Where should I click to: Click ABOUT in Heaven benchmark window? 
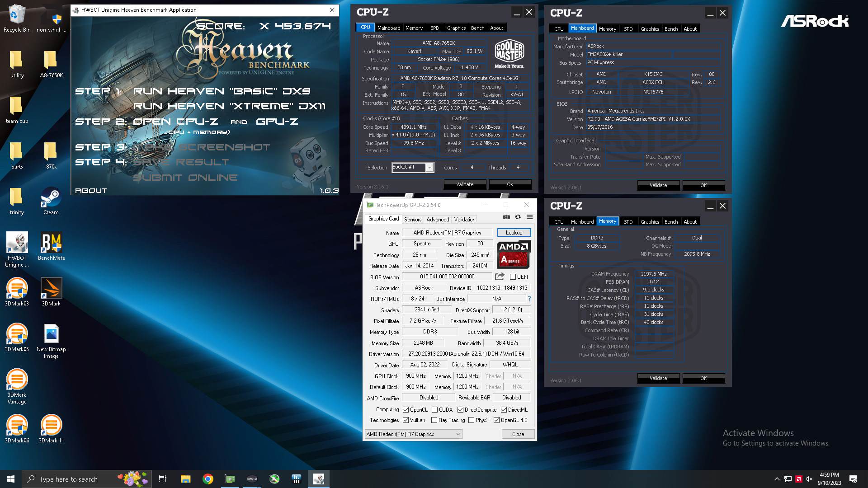91,191
